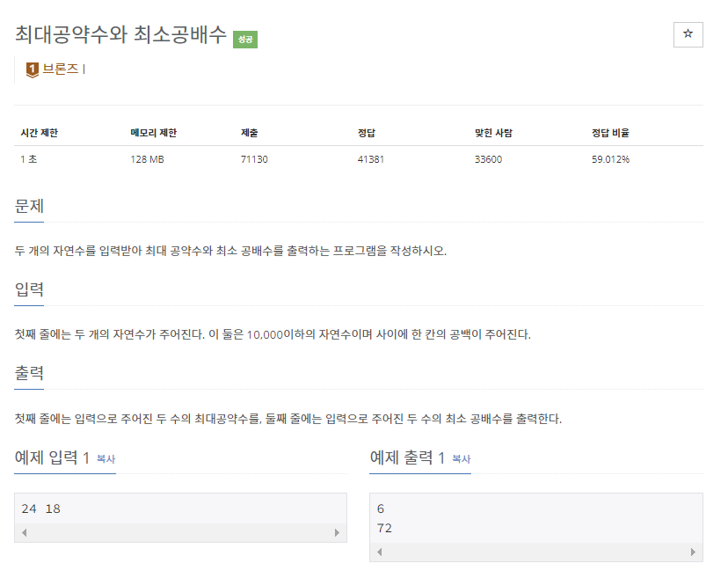
Task: Click the problem description sentence
Action: tap(230, 251)
